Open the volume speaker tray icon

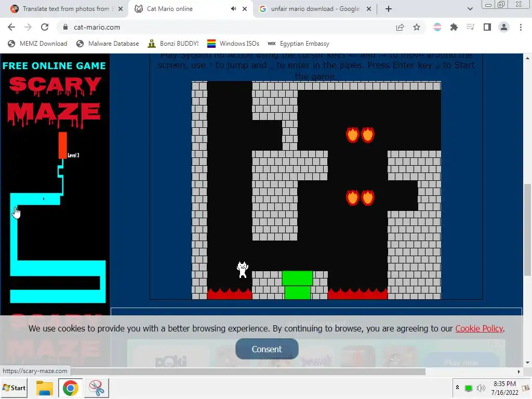pos(481,388)
